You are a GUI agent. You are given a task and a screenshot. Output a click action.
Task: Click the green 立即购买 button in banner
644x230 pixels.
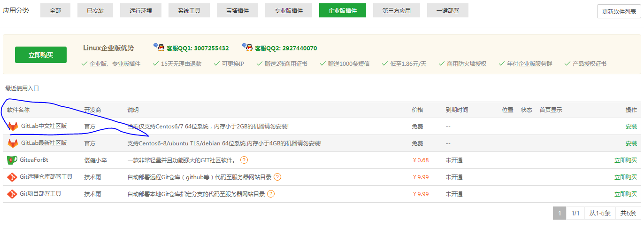(41, 55)
